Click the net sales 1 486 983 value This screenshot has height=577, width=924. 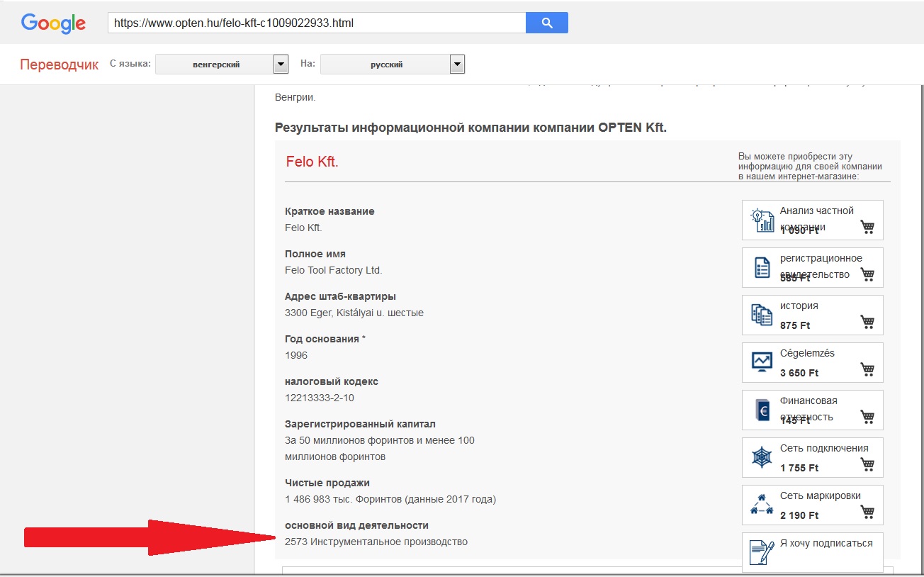click(390, 499)
